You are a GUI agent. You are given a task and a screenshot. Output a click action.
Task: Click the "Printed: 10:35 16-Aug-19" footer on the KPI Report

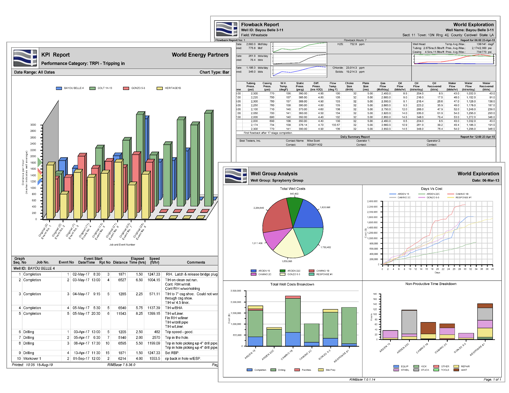(32, 365)
